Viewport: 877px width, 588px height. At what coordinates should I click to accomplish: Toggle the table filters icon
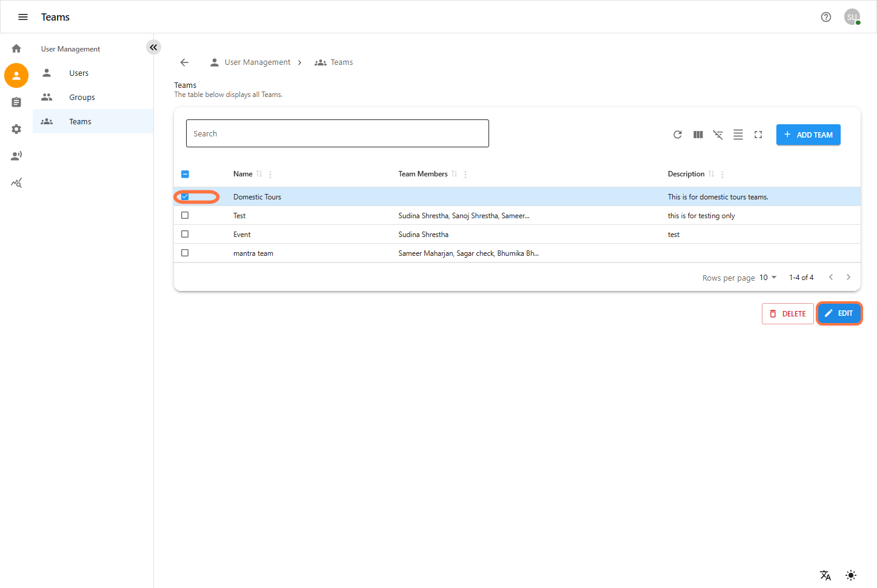(718, 135)
